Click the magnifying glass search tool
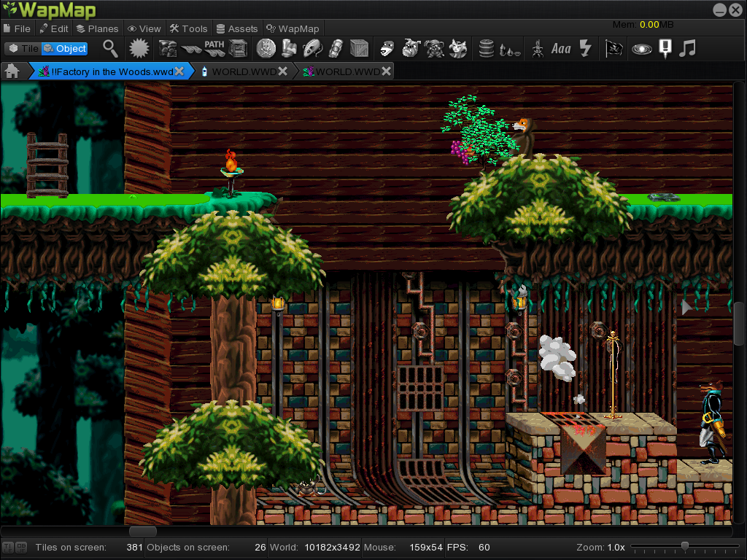 (111, 49)
